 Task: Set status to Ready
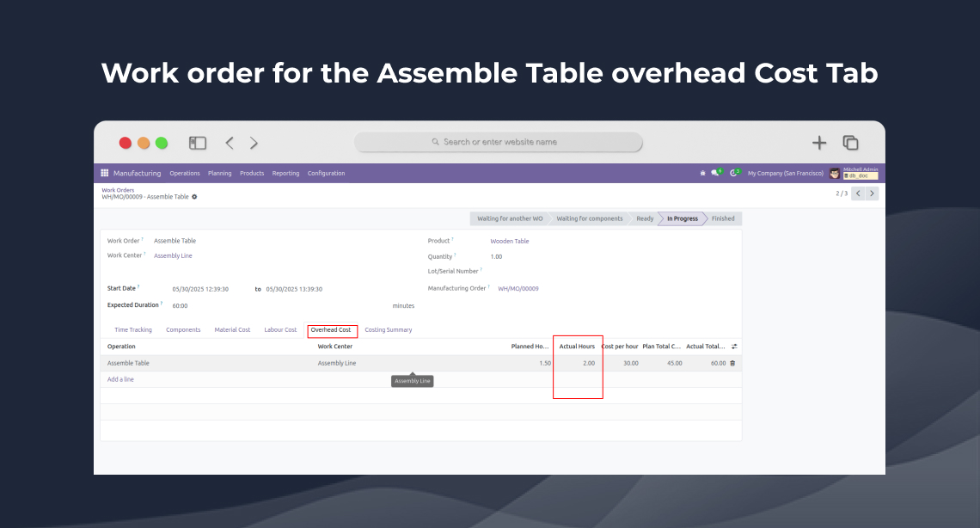(645, 218)
